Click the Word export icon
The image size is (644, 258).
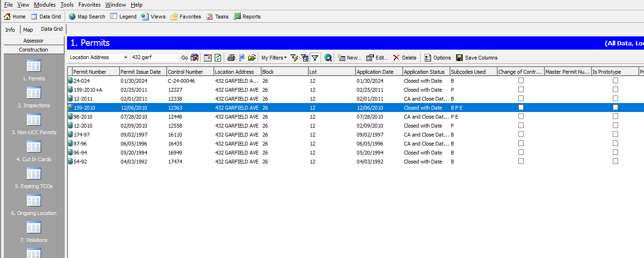point(241,58)
